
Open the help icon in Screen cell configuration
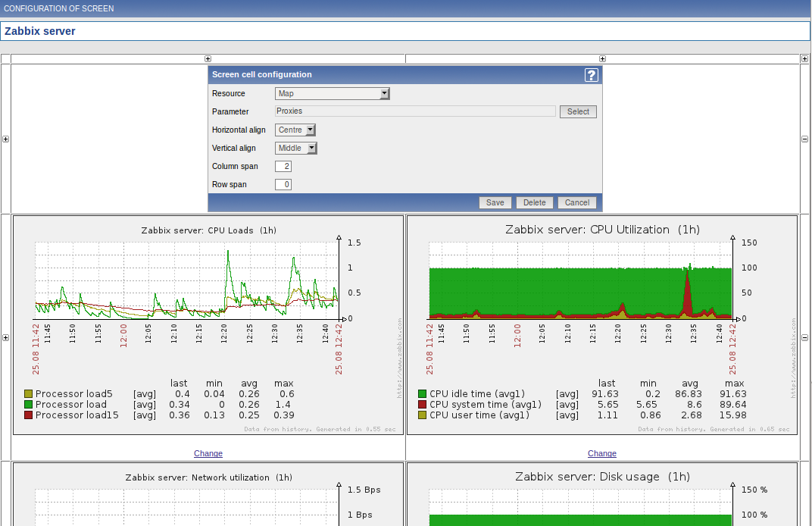pyautogui.click(x=592, y=75)
